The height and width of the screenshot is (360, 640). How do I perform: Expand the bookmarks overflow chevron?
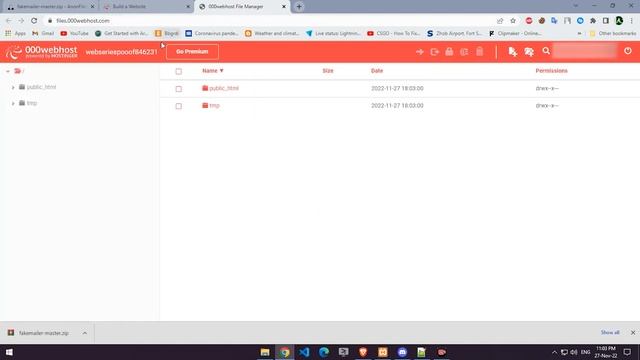click(579, 33)
